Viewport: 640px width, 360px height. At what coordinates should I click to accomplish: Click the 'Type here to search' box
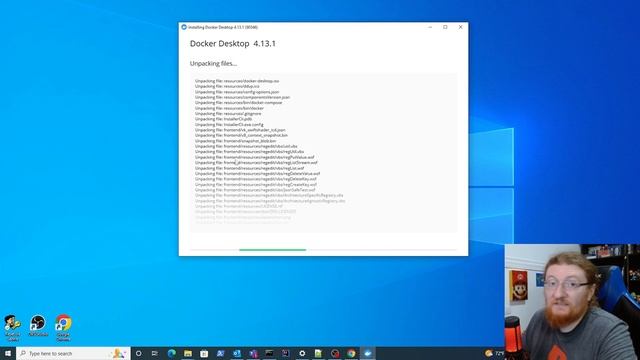pyautogui.click(x=73, y=353)
